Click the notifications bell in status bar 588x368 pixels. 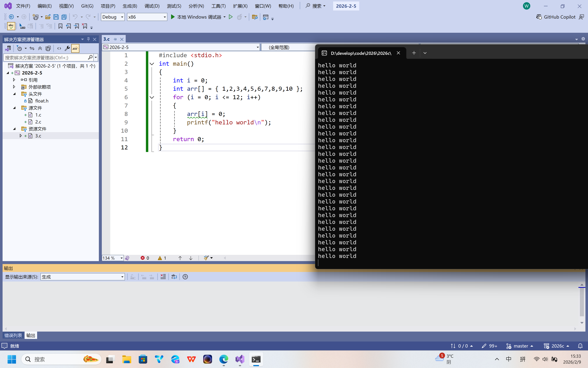(x=580, y=346)
